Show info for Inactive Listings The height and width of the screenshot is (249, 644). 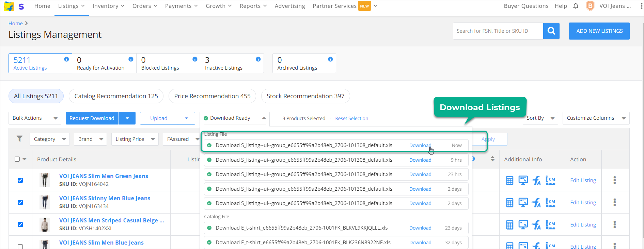click(x=258, y=59)
